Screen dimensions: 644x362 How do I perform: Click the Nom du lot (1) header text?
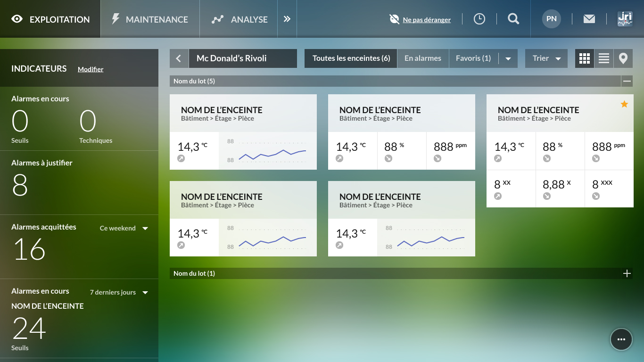[194, 273]
